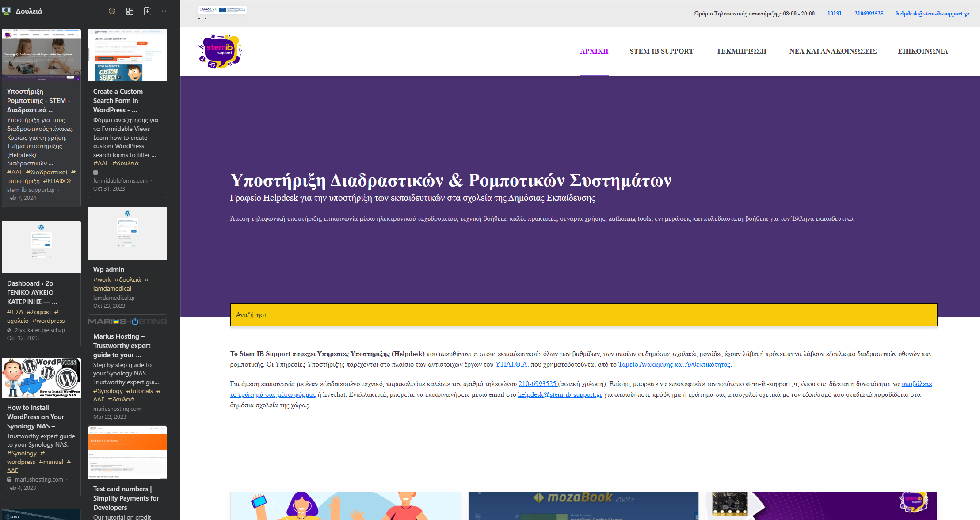This screenshot has width=980, height=520.
Task: Open the ΕΠΙΚΟΙΝΩΝΙΑ menu item
Action: coord(923,51)
